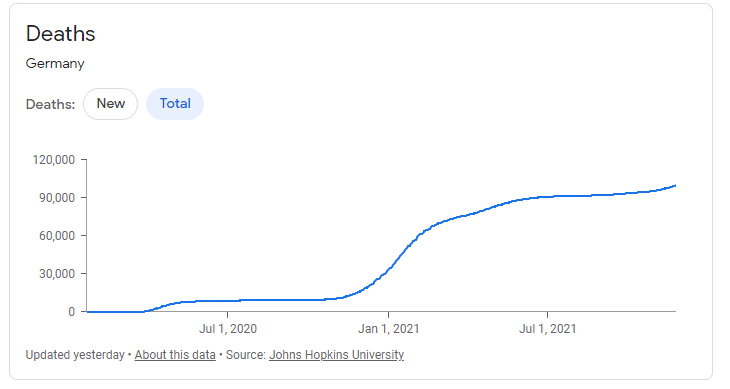Click the Germany subtitle text
Screen dimensions: 730x389
(55, 63)
